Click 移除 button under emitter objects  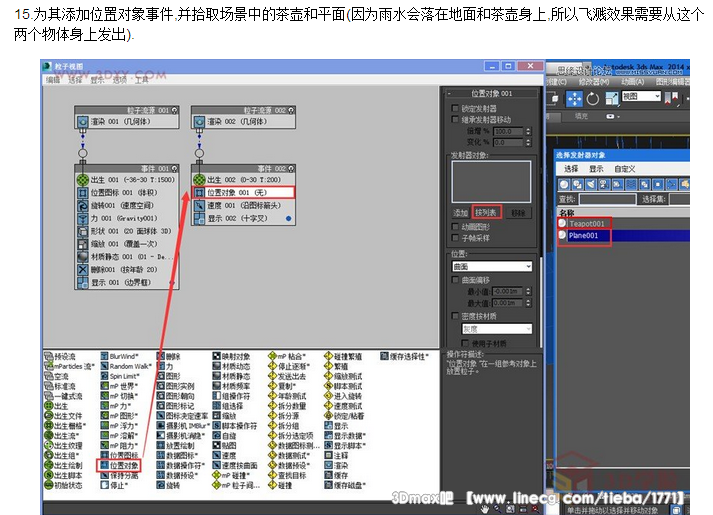click(517, 212)
